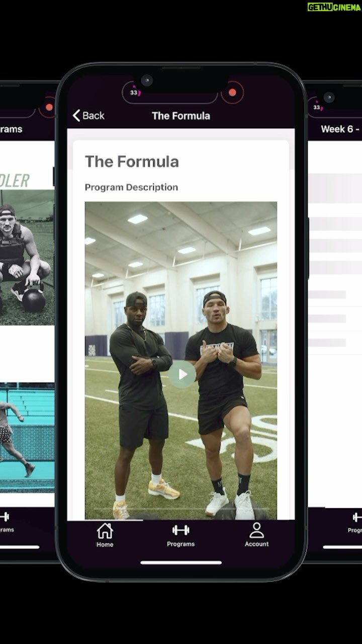Click the video progress bar at bottom

coord(180,509)
